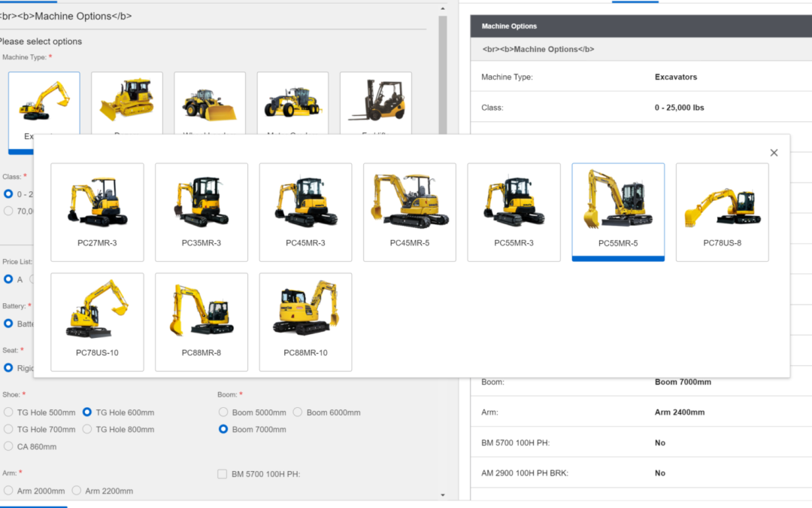812x508 pixels.
Task: Choose the PC88MR-10 excavator card
Action: coord(305,322)
